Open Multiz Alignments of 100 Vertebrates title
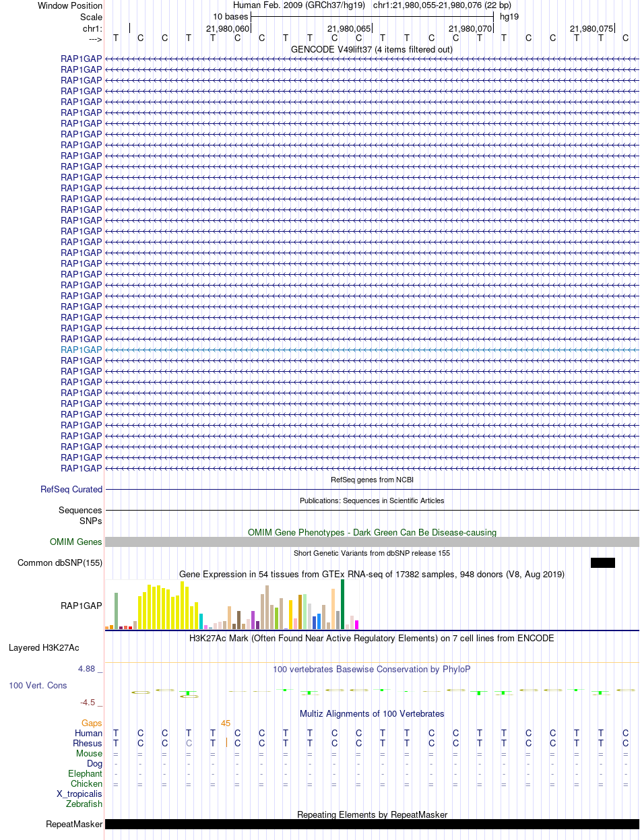This screenshot has width=640, height=840. [x=372, y=713]
